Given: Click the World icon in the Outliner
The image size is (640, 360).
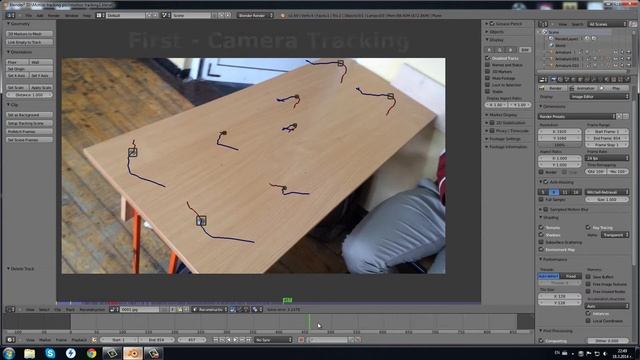Looking at the screenshot, I should coord(552,45).
